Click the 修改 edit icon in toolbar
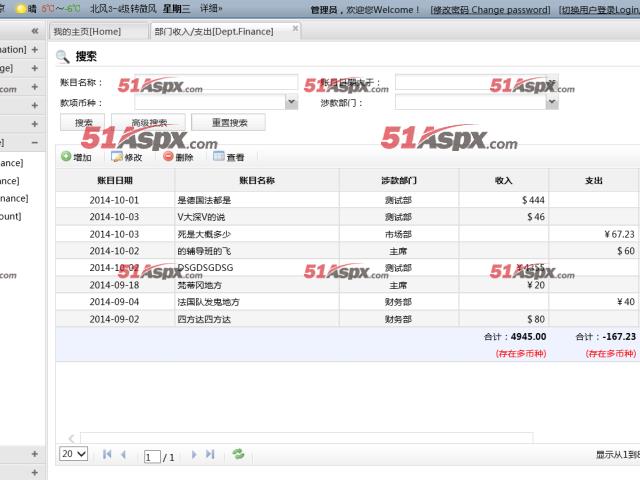Viewport: 640px width, 480px height. click(x=117, y=157)
